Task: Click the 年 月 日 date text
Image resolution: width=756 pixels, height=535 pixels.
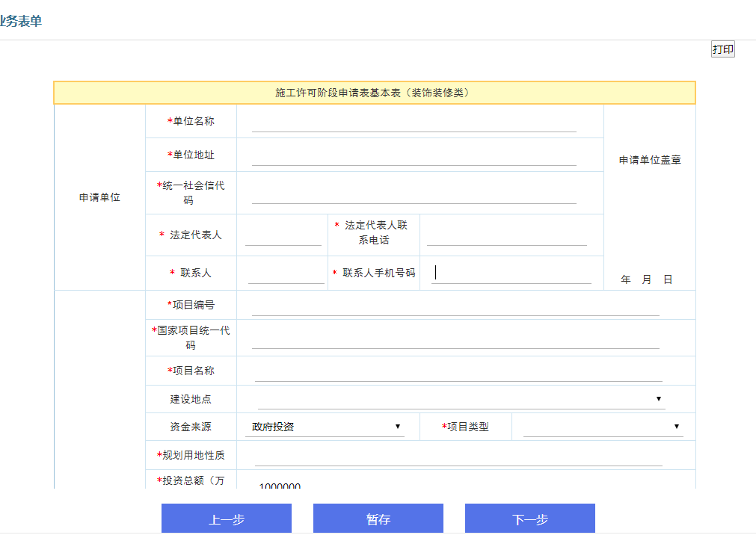Action: tap(647, 279)
